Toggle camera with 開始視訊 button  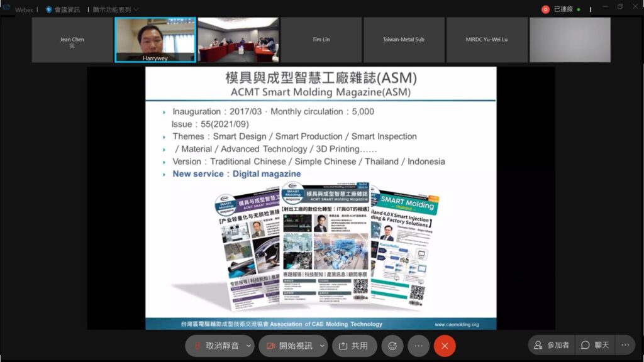[x=289, y=346]
